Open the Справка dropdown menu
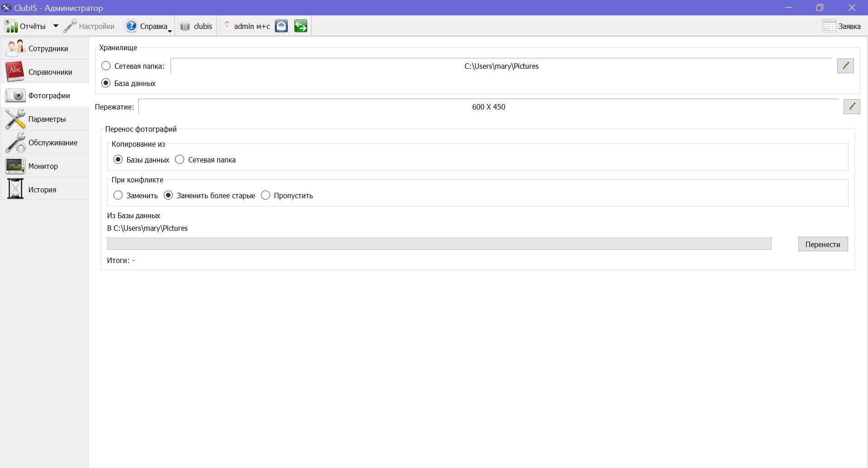The image size is (868, 468). [x=149, y=26]
